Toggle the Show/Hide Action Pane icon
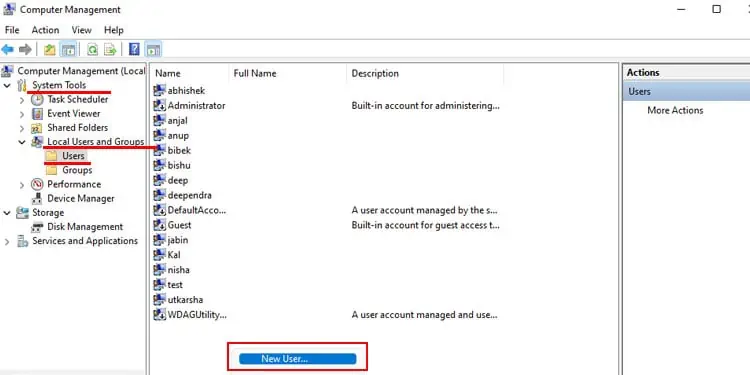750x375 pixels. coord(153,49)
